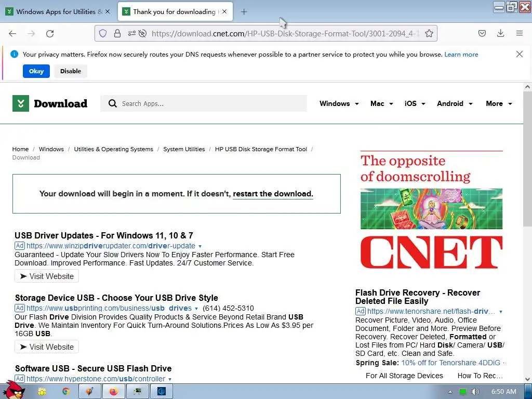Open the Firefox downloads panel

[500, 33]
